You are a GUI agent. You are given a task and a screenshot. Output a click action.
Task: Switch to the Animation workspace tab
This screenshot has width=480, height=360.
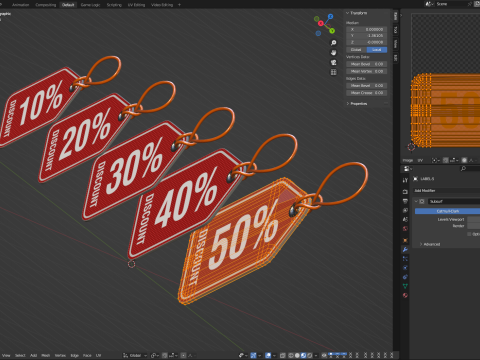pyautogui.click(x=20, y=5)
